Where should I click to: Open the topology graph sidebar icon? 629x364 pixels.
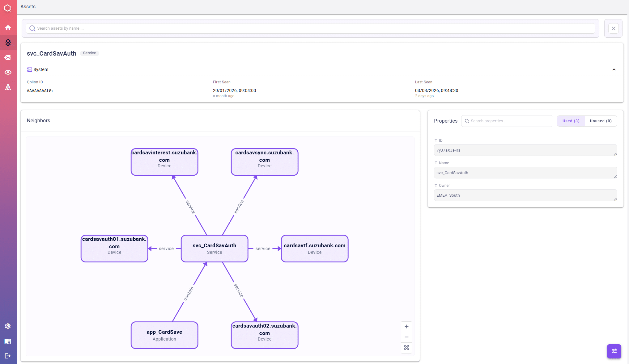(8, 87)
